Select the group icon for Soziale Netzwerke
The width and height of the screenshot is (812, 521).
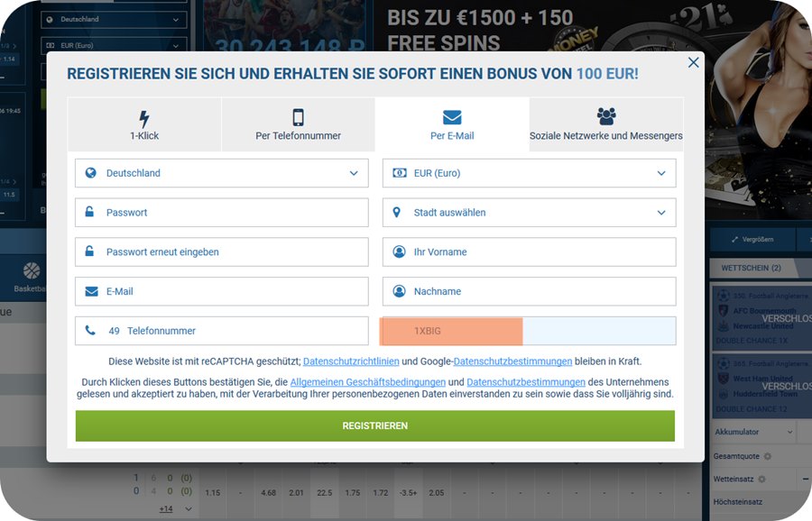click(x=606, y=116)
